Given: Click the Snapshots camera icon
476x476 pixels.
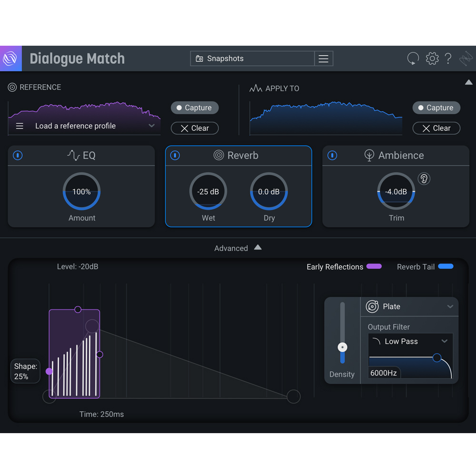Looking at the screenshot, I should tap(199, 59).
